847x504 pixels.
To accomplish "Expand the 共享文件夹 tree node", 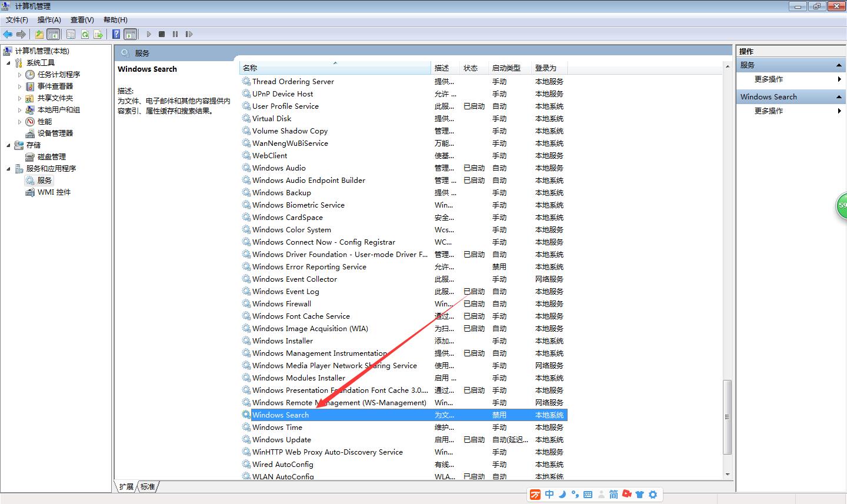I will pos(19,98).
